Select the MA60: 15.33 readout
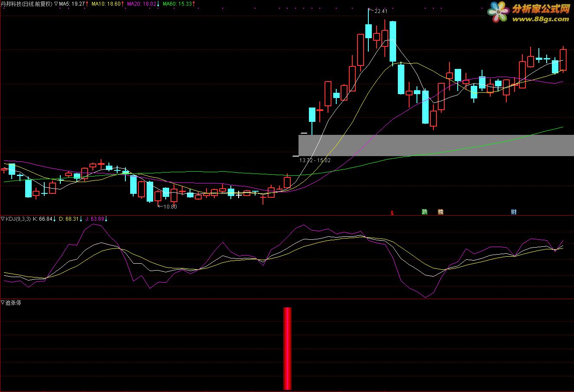Image resolution: width=574 pixels, height=392 pixels. point(177,3)
